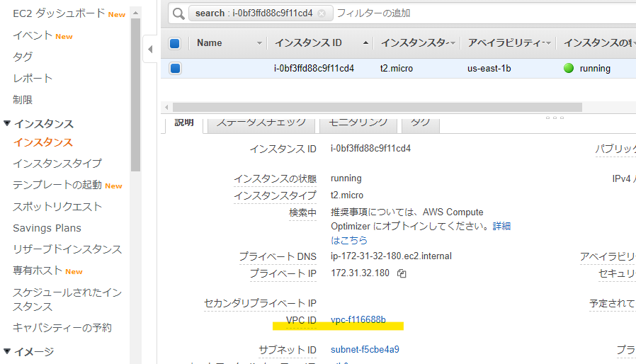Viewport: 636px width, 364px height.
Task: Click the us-east-1b table cell
Action: pyautogui.click(x=489, y=68)
